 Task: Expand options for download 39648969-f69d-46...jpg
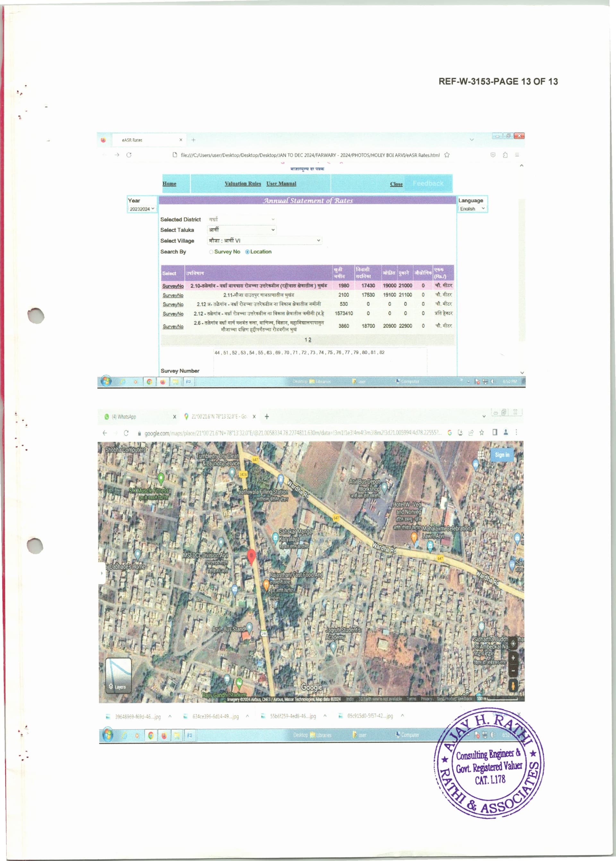(x=170, y=716)
